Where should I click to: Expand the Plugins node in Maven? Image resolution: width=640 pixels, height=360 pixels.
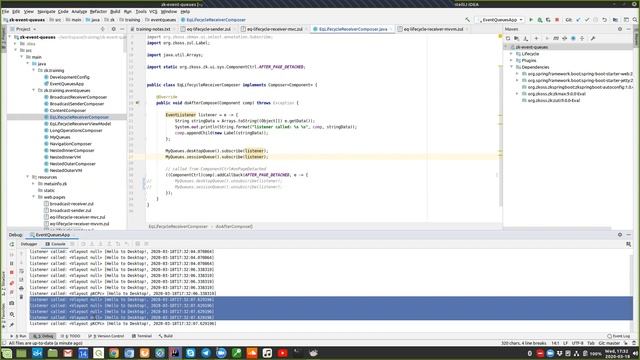(512, 60)
